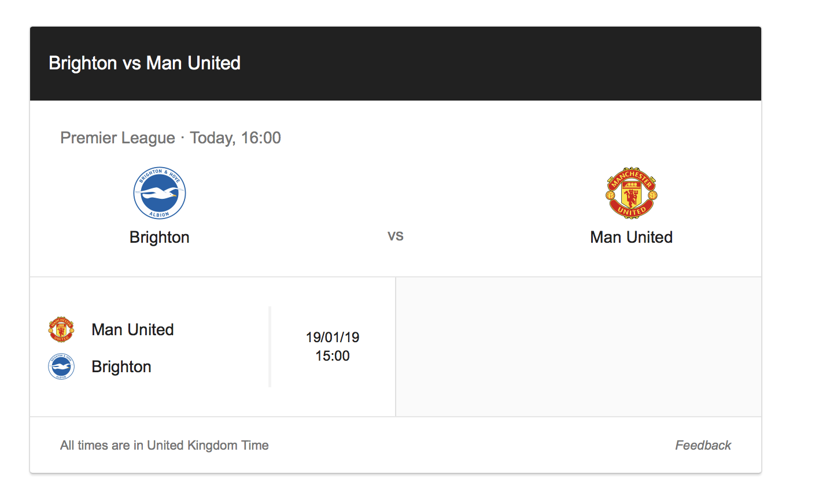Select Man United team name in the fixture list

[132, 329]
